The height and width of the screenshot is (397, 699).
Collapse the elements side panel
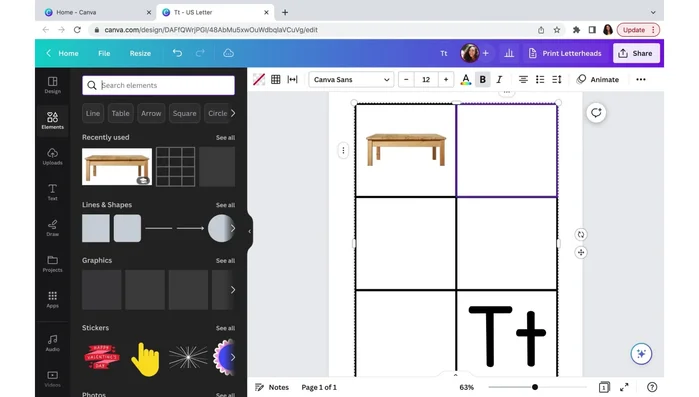pyautogui.click(x=250, y=231)
